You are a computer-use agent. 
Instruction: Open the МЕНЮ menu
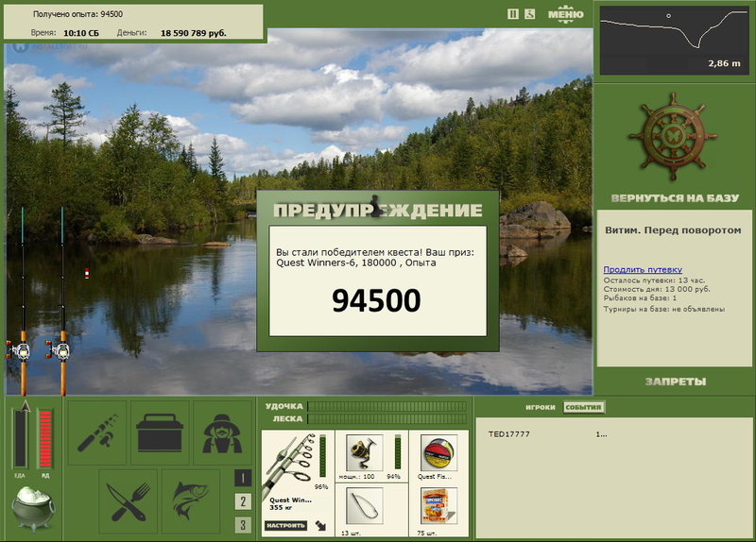point(565,14)
